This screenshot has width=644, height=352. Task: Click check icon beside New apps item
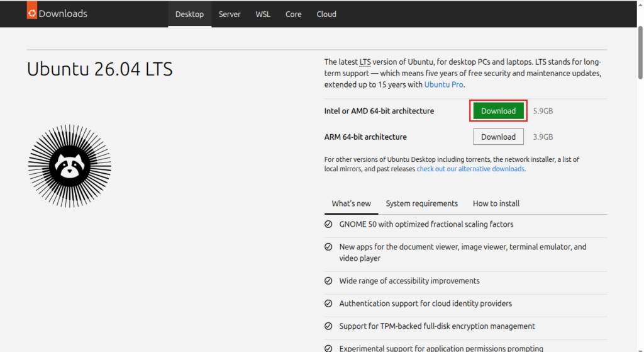[328, 247]
